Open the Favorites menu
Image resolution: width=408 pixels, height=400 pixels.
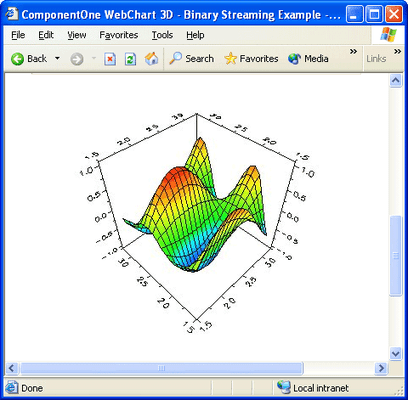point(119,35)
